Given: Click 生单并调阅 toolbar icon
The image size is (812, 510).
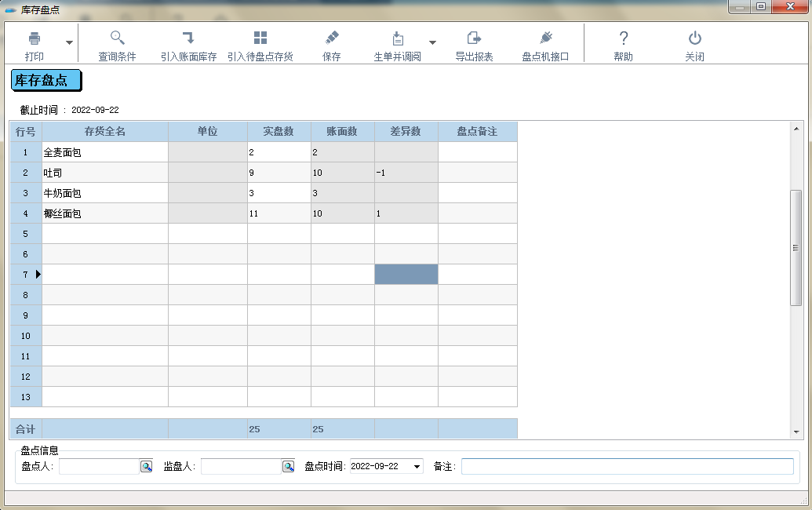Looking at the screenshot, I should (399, 43).
